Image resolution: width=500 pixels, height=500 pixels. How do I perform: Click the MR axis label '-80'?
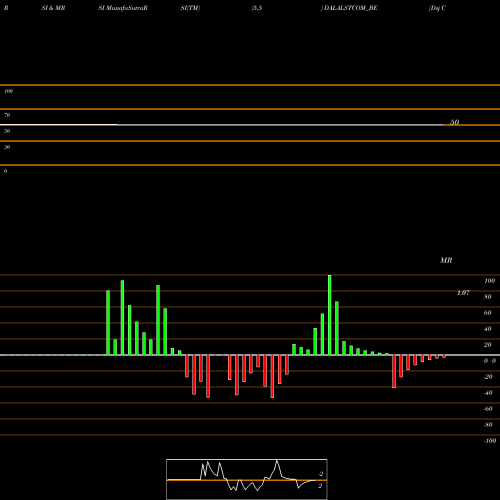point(488,425)
